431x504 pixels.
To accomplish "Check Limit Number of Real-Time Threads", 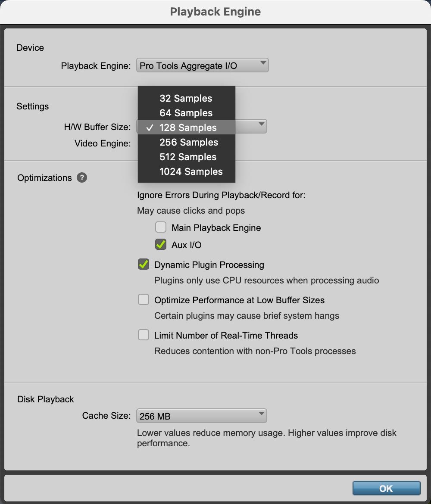I will pos(144,335).
